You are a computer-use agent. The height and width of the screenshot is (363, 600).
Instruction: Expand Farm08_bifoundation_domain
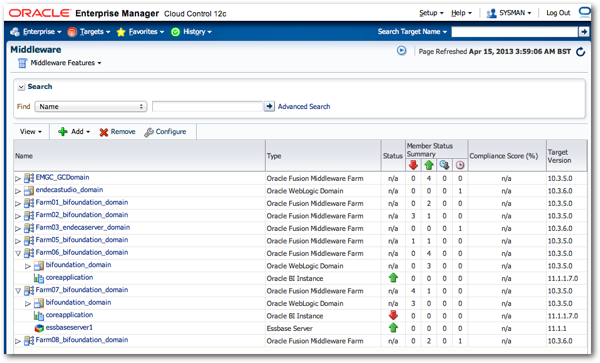coord(18,341)
